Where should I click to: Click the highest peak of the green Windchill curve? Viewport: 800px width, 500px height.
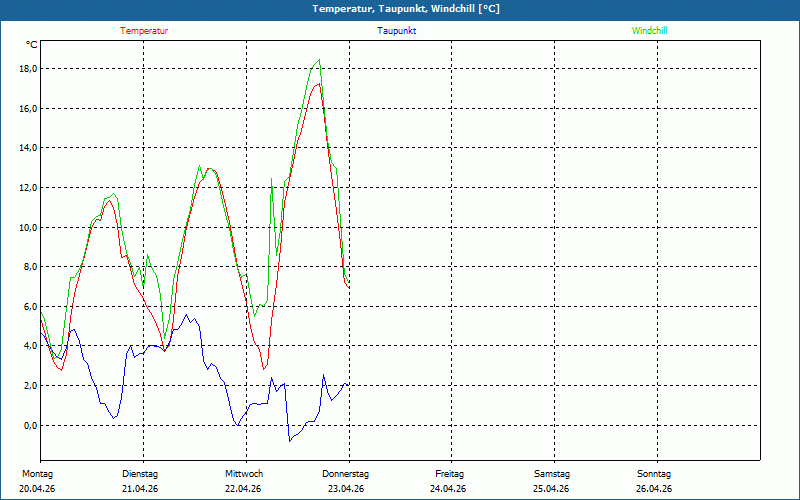(x=319, y=60)
